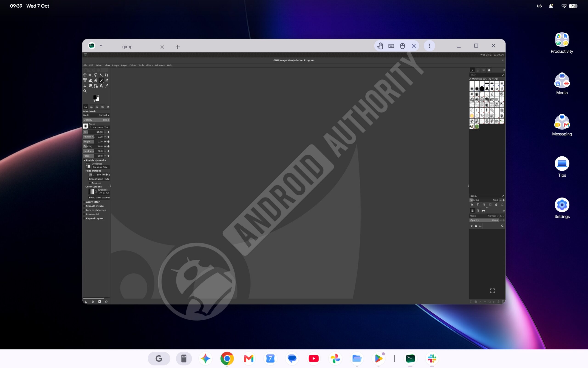Screen dimensions: 588x368
Task: Decrease brush Angle with minus button
Action: (105, 142)
